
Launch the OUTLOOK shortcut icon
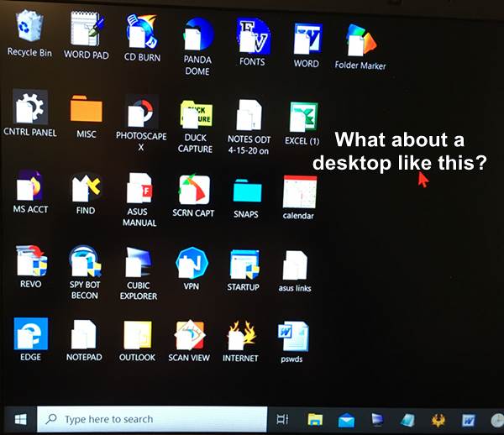tap(138, 335)
